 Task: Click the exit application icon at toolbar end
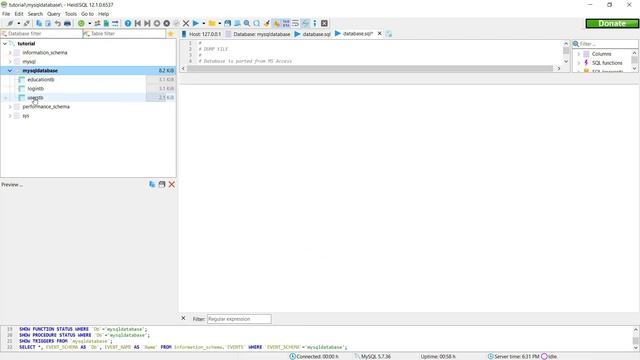324,24
